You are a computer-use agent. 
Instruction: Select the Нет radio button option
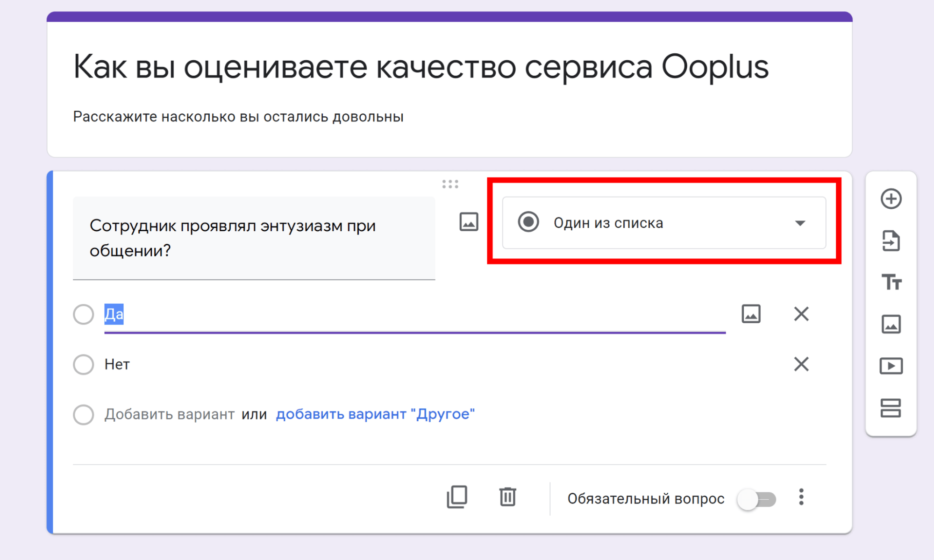tap(83, 364)
